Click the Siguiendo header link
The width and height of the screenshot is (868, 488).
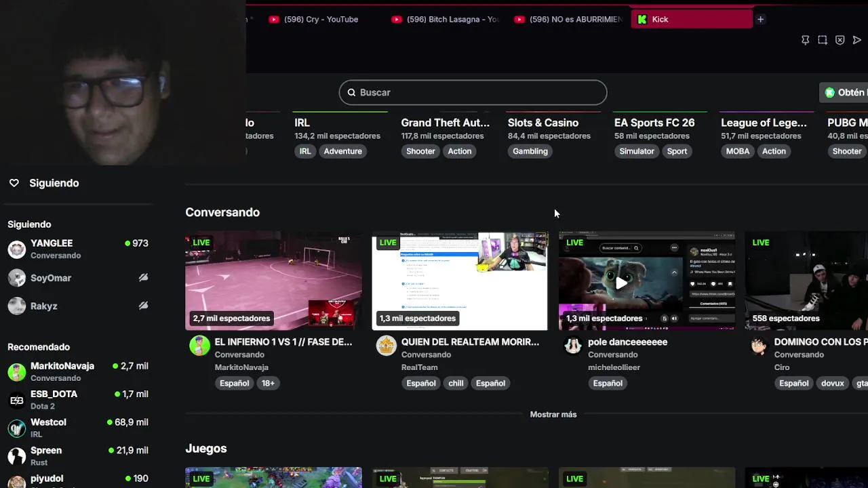coord(54,183)
